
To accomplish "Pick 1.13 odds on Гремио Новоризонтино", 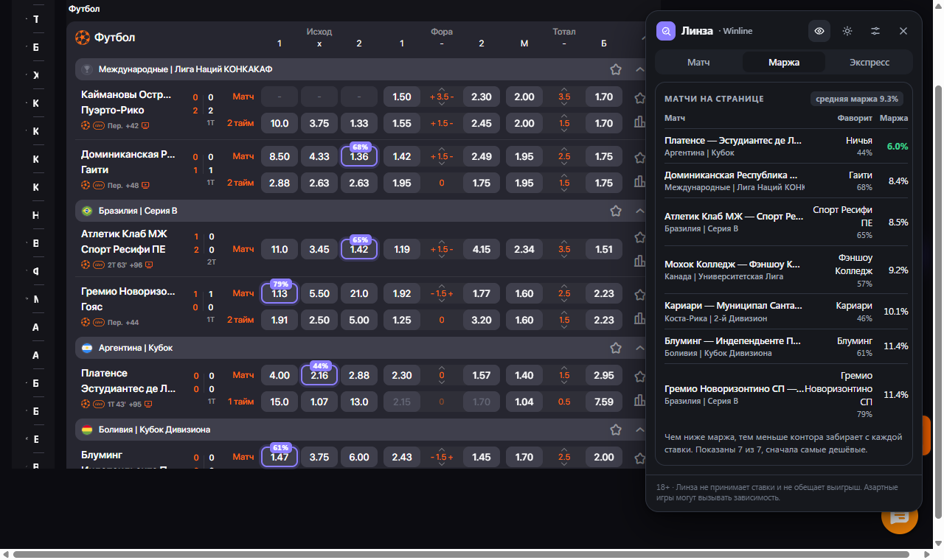I will [280, 294].
